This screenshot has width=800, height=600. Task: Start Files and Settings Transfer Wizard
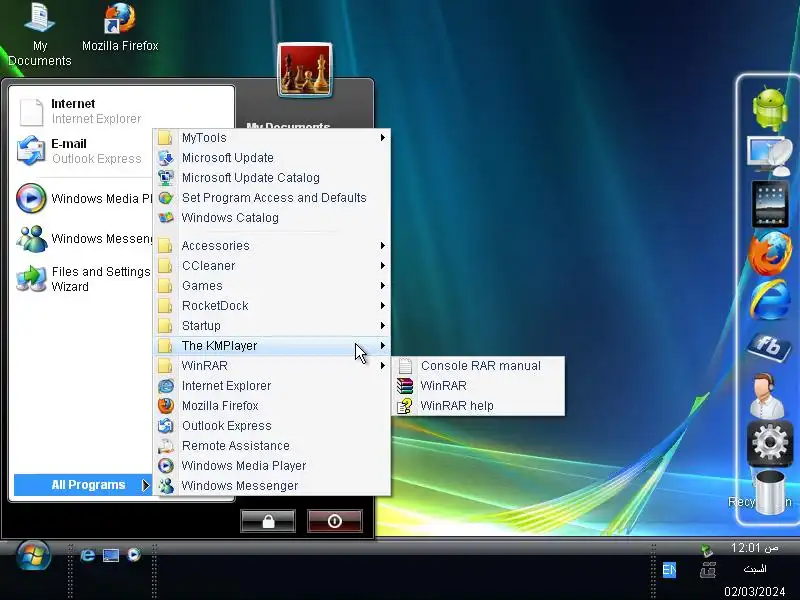[x=83, y=279]
